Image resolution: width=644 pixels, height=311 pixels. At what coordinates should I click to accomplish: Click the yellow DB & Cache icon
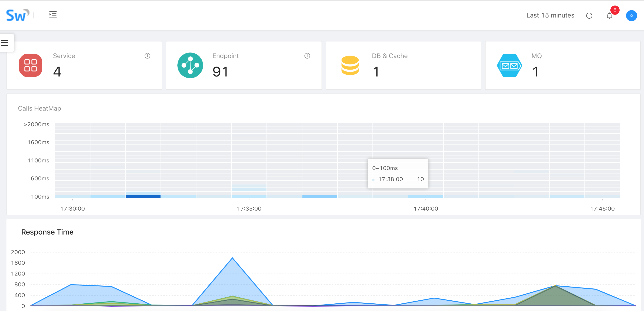tap(350, 65)
